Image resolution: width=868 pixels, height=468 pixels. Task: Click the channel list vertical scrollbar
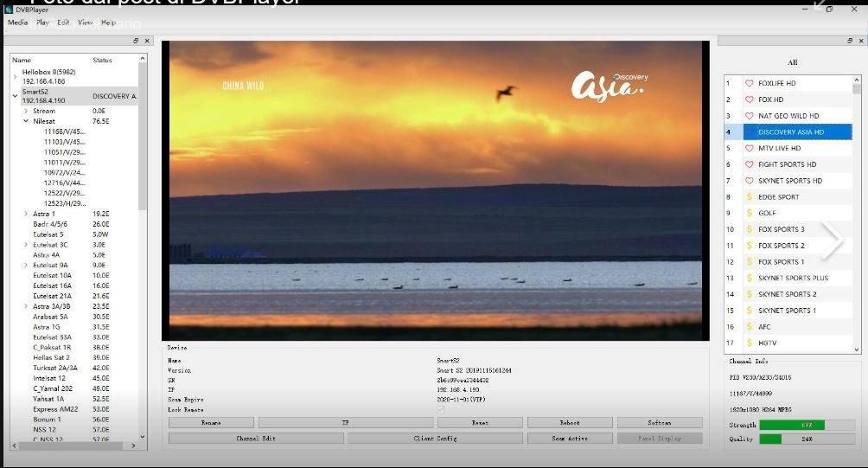pos(857,215)
